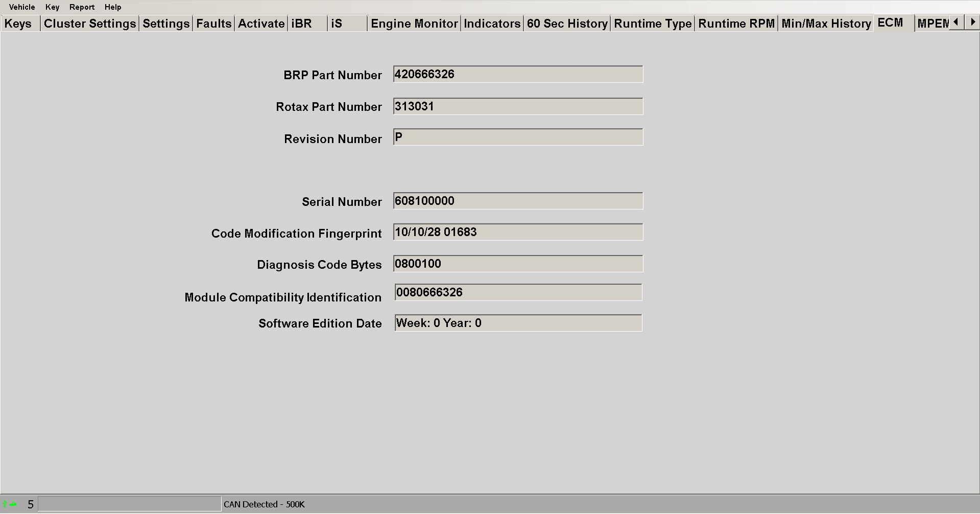This screenshot has height=514, width=980.
Task: Click the Diagnosis Code Bytes field
Action: click(518, 264)
